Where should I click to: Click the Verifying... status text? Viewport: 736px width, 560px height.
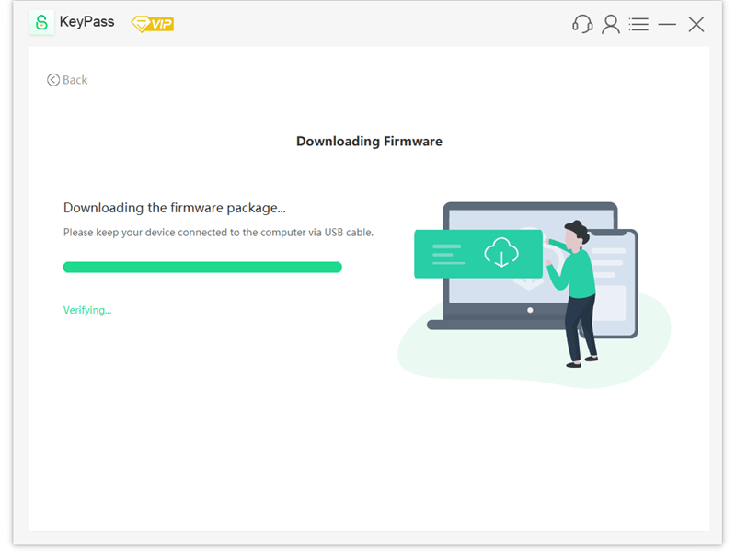coord(87,310)
